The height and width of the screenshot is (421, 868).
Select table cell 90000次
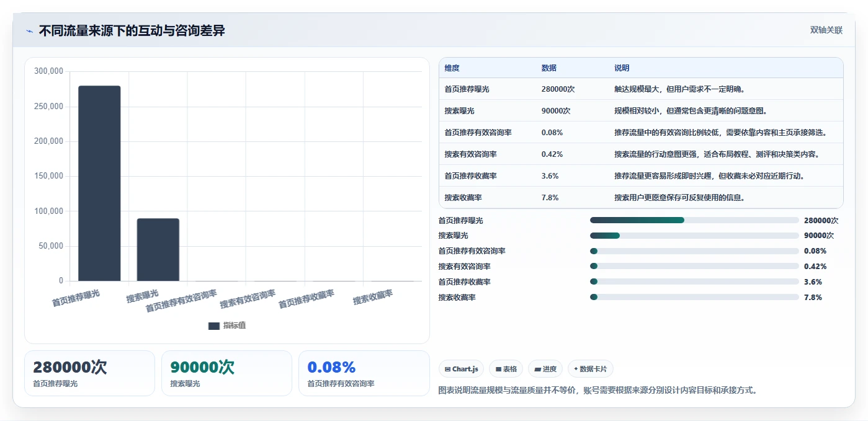click(x=556, y=111)
